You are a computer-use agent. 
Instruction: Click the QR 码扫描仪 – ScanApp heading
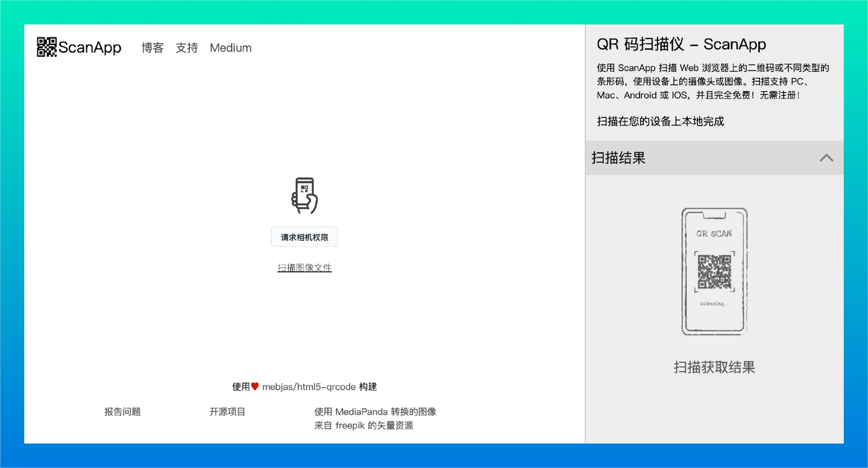[681, 44]
